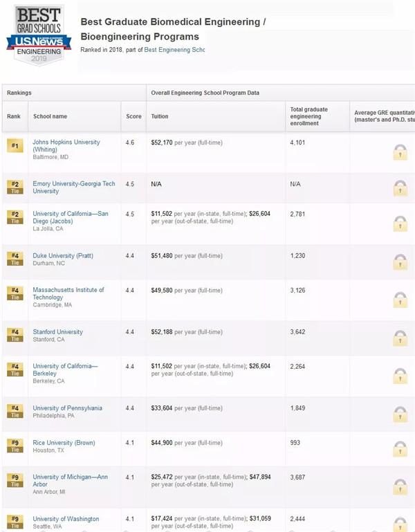Viewport: 415px width, 532px height.
Task: Open the Best Engineering Schools link
Action: (x=174, y=50)
